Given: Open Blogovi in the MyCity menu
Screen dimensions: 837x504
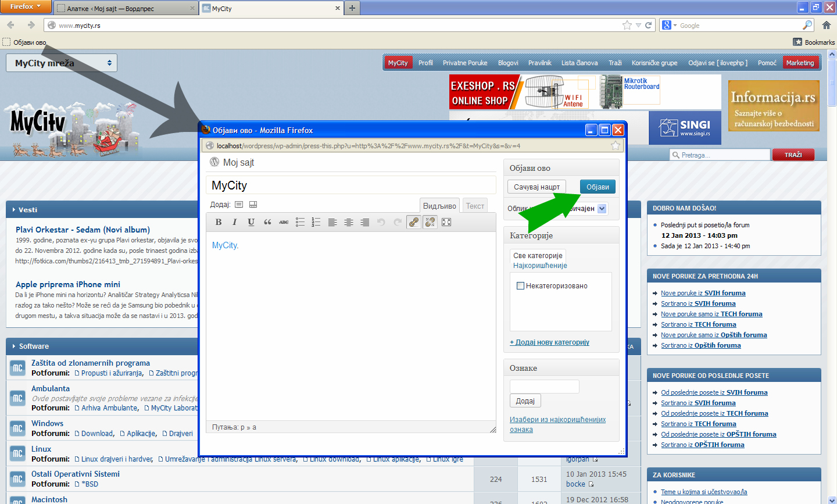Looking at the screenshot, I should pos(508,63).
